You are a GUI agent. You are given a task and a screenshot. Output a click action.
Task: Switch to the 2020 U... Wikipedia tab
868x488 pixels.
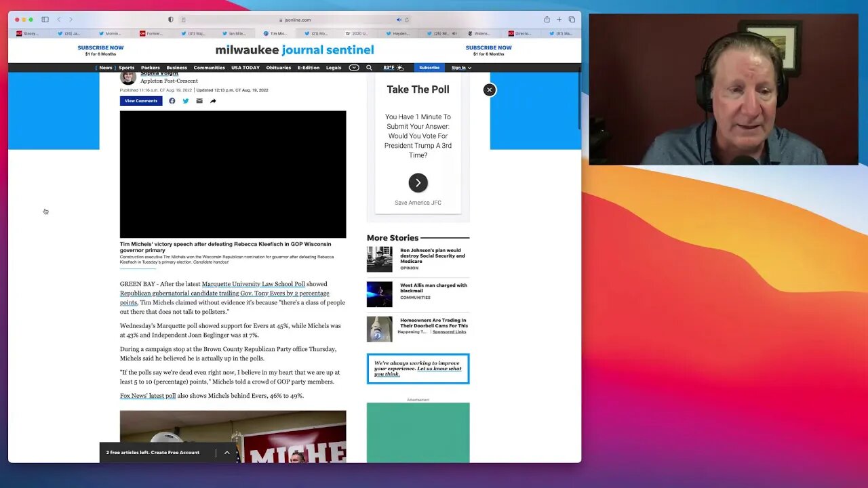[357, 33]
